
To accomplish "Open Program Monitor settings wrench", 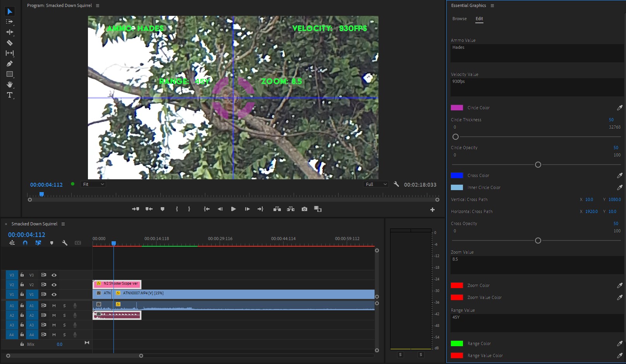I will (396, 184).
